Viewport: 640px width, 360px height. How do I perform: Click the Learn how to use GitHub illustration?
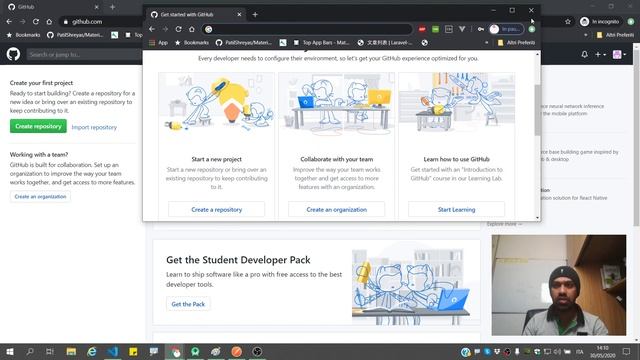456,103
